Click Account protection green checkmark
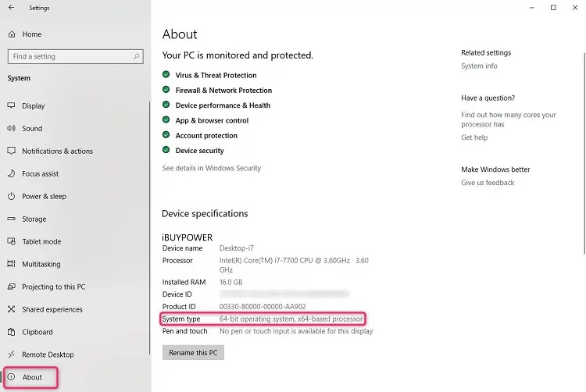The width and height of the screenshot is (586, 392). tap(166, 135)
